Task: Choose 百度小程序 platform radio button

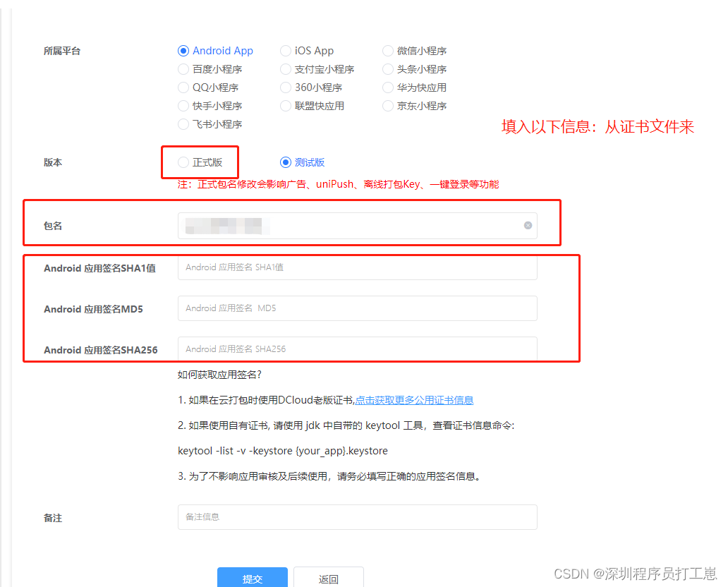Action: (x=183, y=69)
